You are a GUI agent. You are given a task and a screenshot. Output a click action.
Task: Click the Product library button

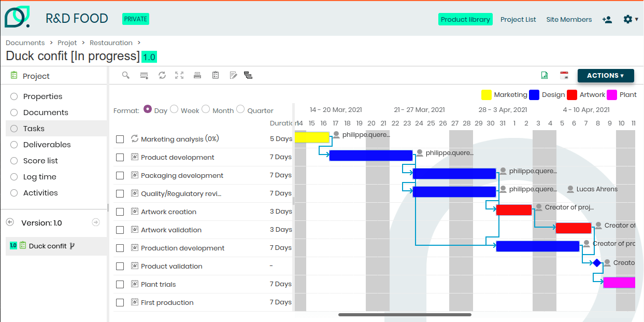point(465,19)
